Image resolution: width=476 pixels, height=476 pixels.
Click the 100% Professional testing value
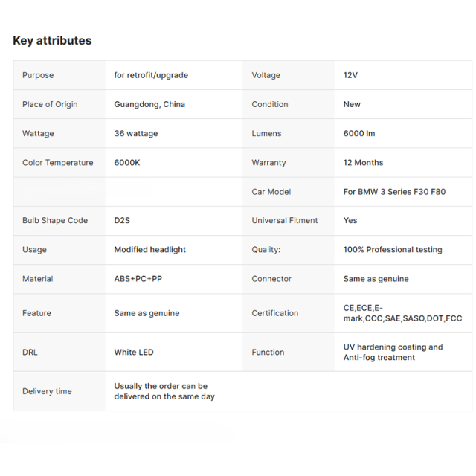click(x=393, y=250)
